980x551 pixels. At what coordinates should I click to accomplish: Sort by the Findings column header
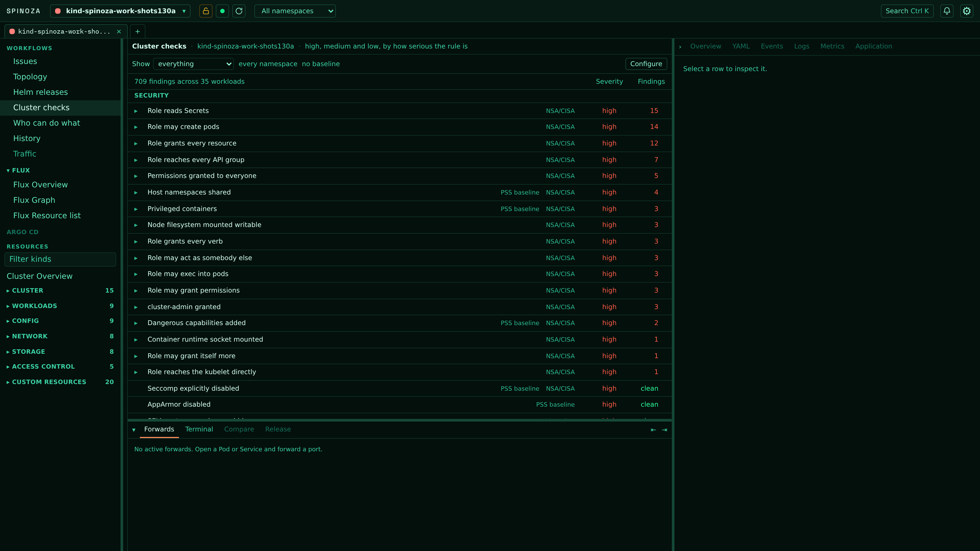point(651,82)
